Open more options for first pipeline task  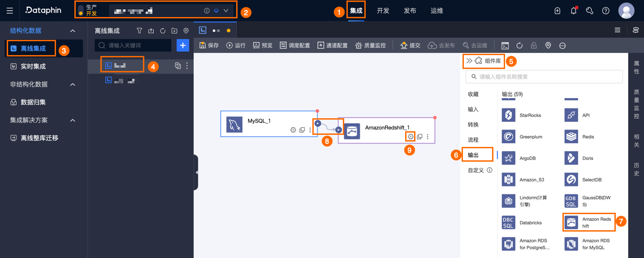pos(187,66)
